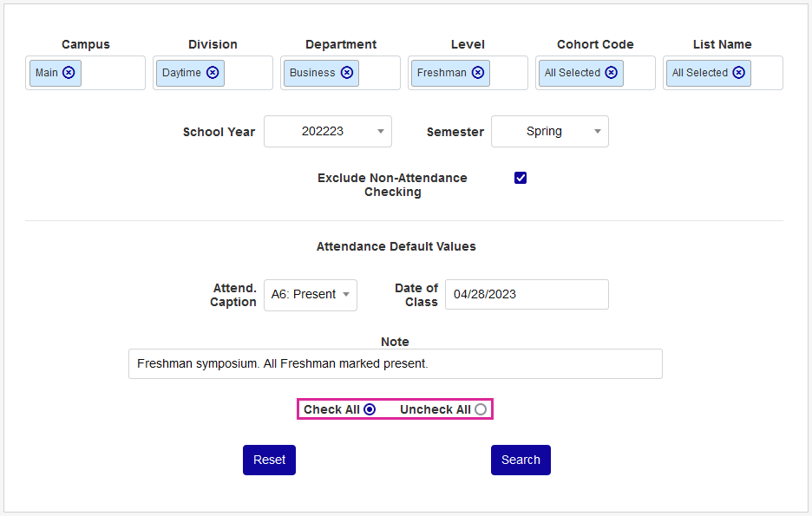812x516 pixels.
Task: Expand the Attend. Caption dropdown
Action: pyautogui.click(x=311, y=295)
